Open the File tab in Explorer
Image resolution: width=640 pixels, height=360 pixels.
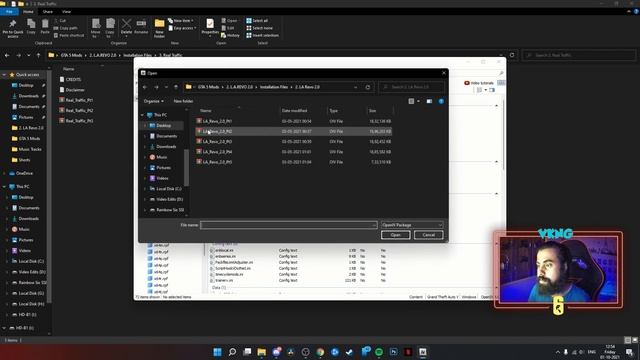click(x=9, y=12)
